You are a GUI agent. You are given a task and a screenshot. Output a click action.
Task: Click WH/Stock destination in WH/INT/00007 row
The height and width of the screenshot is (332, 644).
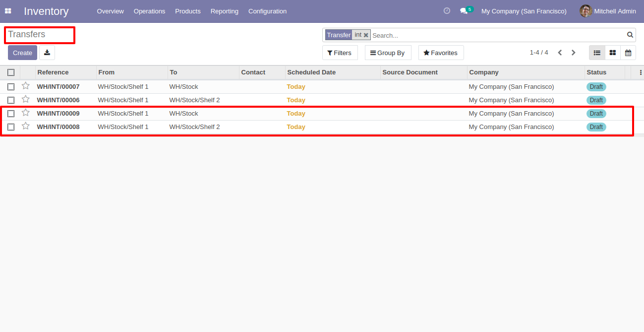[183, 87]
